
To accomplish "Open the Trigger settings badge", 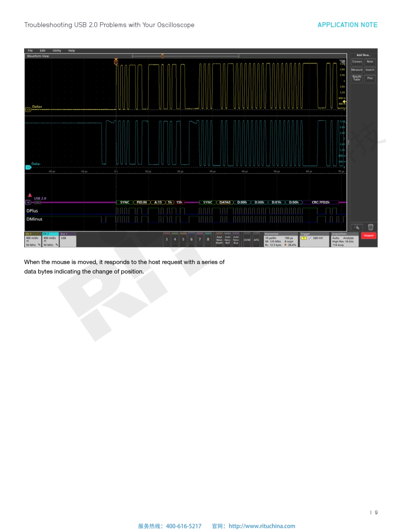I will (x=314, y=239).
